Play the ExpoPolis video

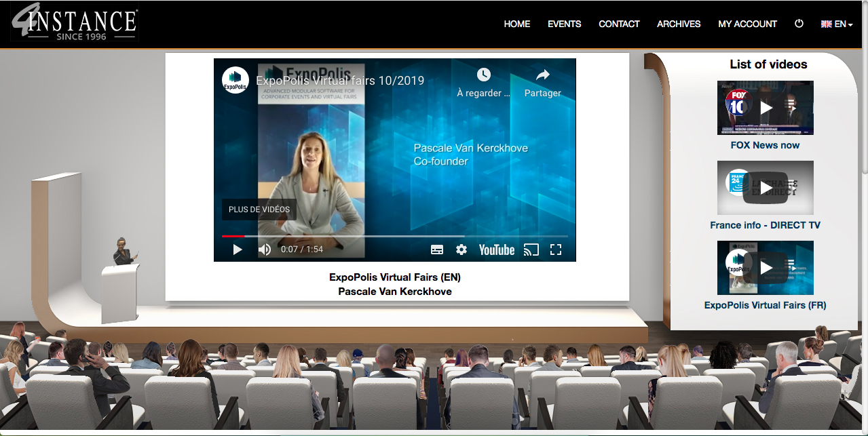pyautogui.click(x=238, y=250)
